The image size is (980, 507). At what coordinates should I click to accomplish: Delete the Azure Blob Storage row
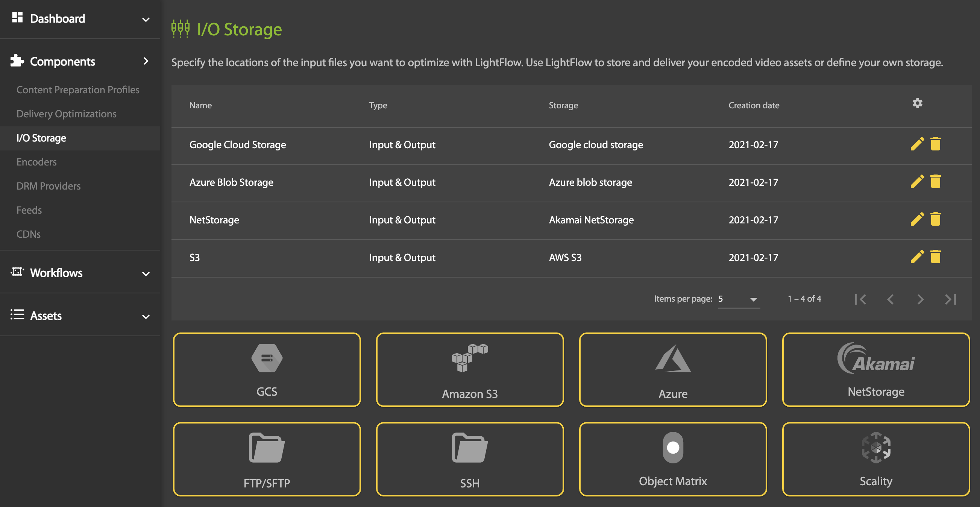point(935,182)
